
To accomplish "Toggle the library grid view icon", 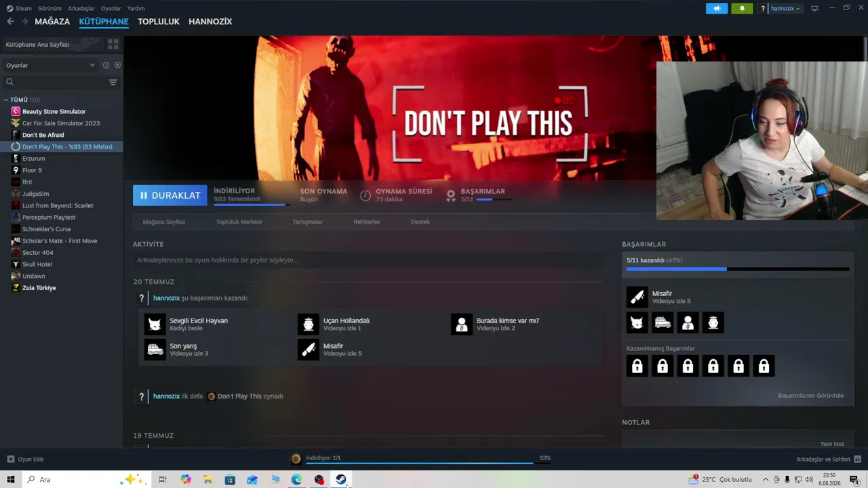I will pyautogui.click(x=113, y=44).
